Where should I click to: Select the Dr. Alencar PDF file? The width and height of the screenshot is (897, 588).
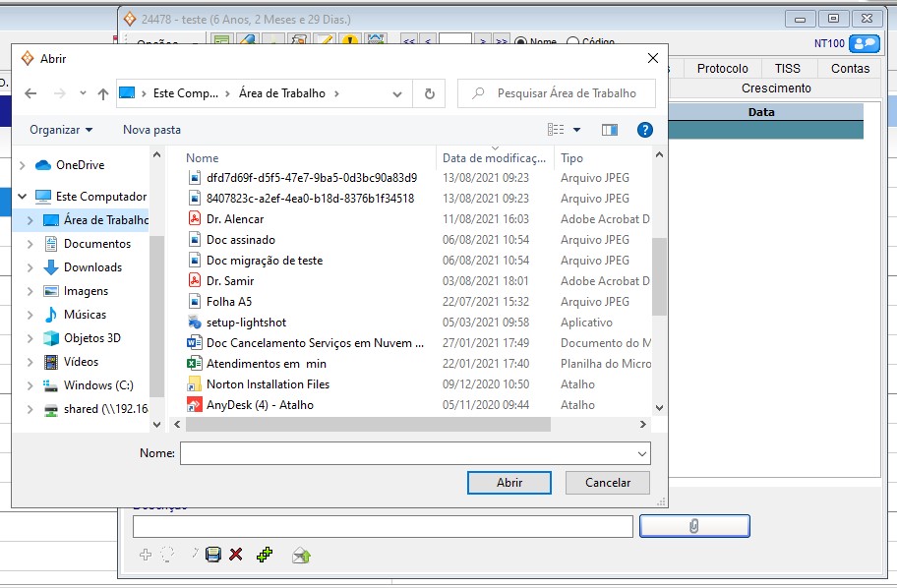(x=235, y=219)
